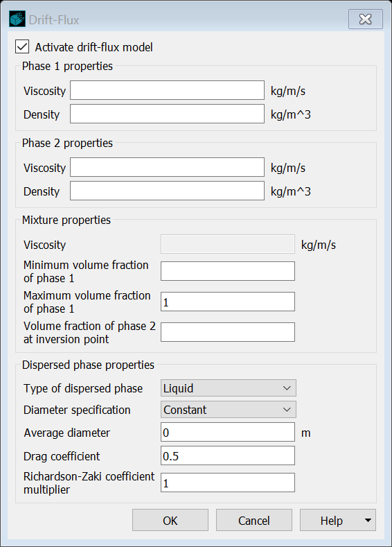Click the Drag coefficient field
Screen dimensions: 392x547
coord(228,455)
